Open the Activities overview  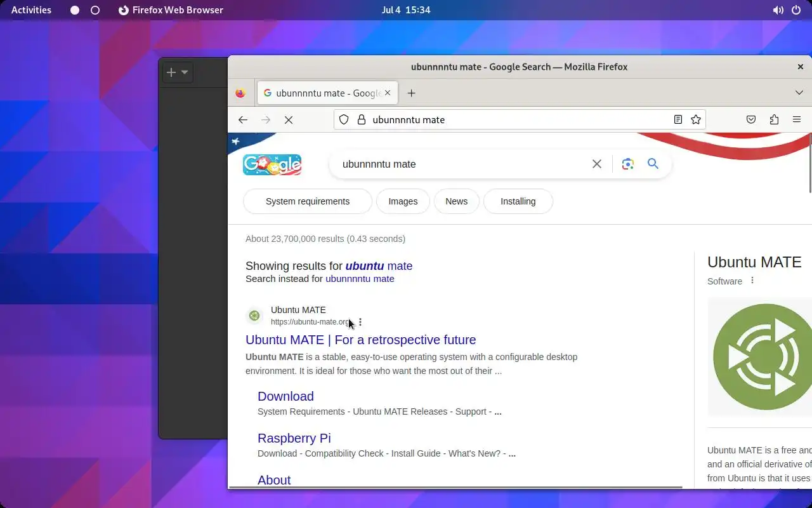coord(31,10)
